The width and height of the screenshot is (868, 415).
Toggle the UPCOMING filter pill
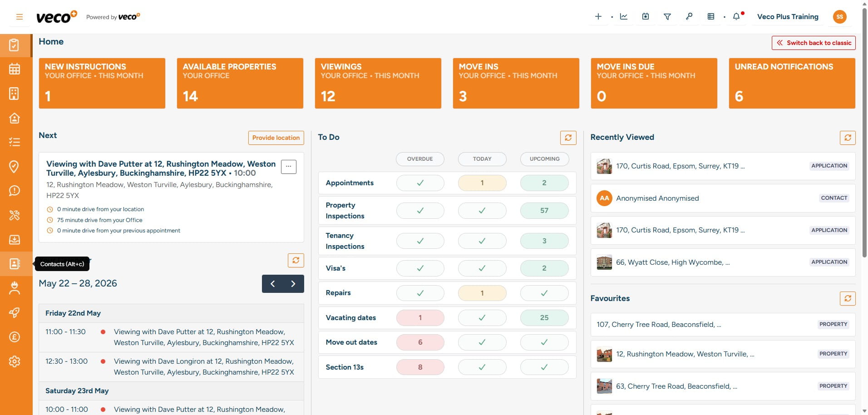(x=544, y=159)
